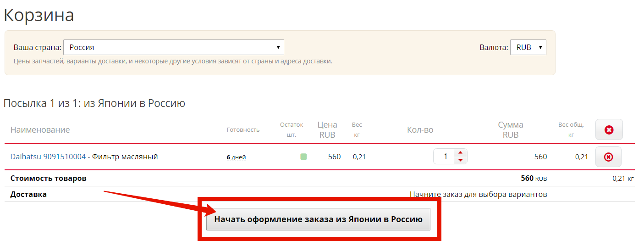
Task: Click the 'Корзина' page heading
Action: point(39,15)
